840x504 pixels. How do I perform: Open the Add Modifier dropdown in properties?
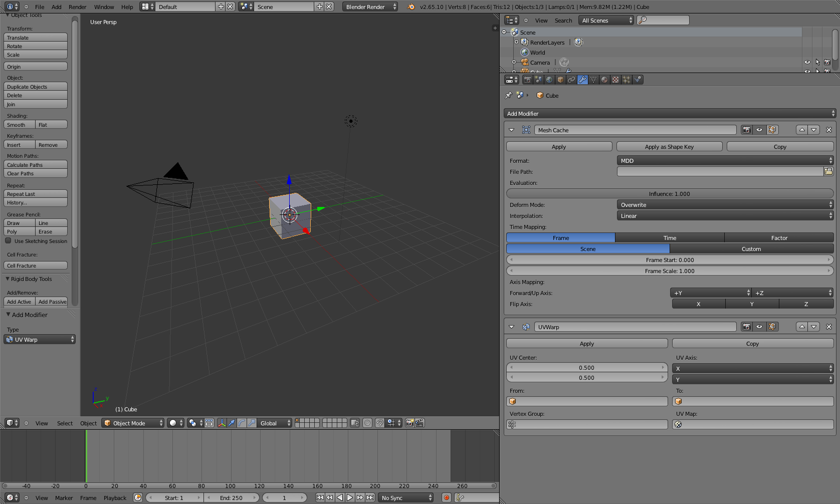click(x=670, y=113)
